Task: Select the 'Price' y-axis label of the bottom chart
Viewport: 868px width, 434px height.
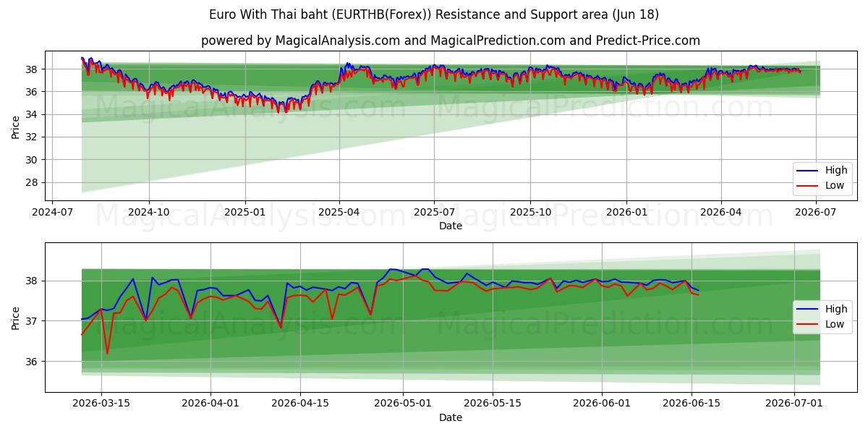Action: pyautogui.click(x=16, y=318)
